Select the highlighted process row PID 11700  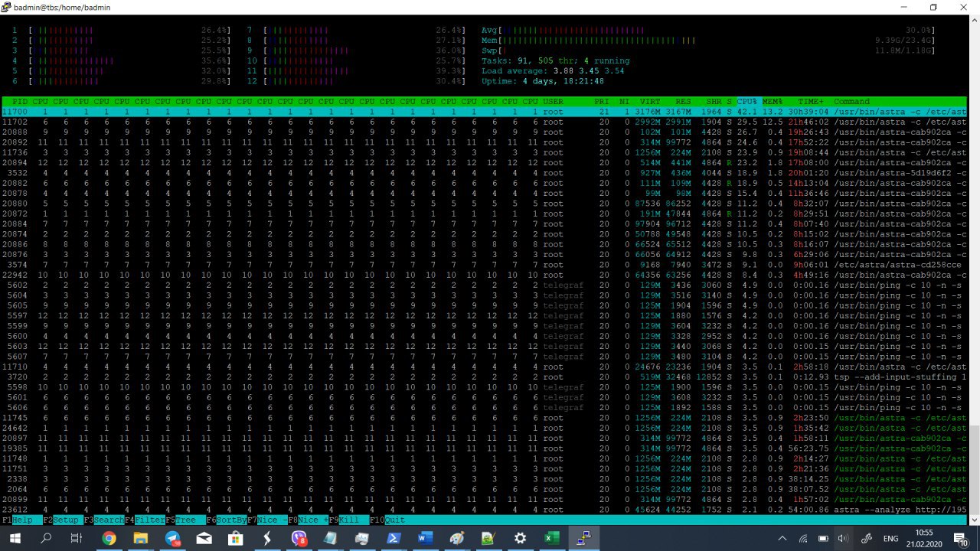pos(484,112)
